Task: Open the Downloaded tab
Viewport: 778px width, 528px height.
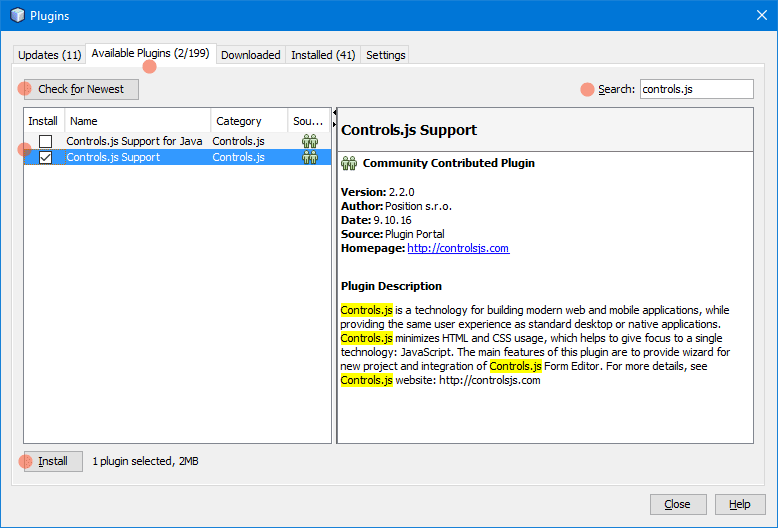Action: (x=251, y=55)
